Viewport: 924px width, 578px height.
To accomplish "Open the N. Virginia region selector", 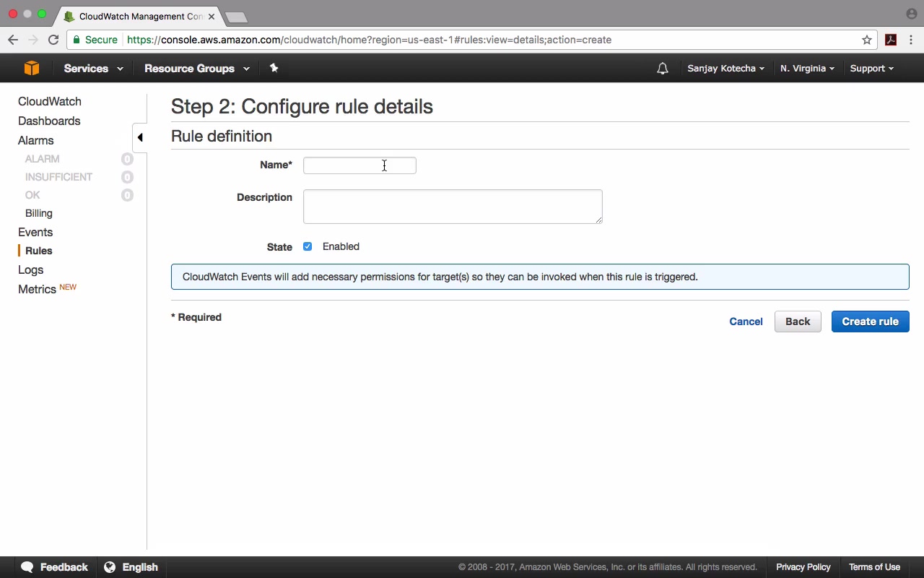I will [x=807, y=69].
